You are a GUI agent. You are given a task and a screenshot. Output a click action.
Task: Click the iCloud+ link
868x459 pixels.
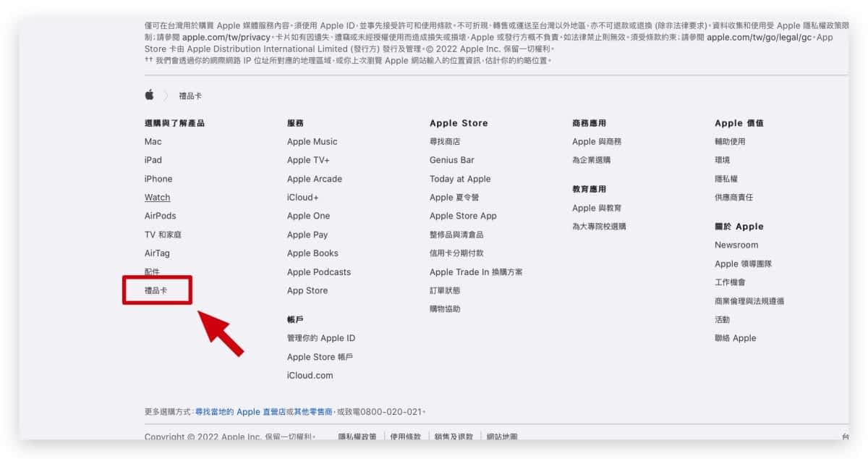coord(303,198)
